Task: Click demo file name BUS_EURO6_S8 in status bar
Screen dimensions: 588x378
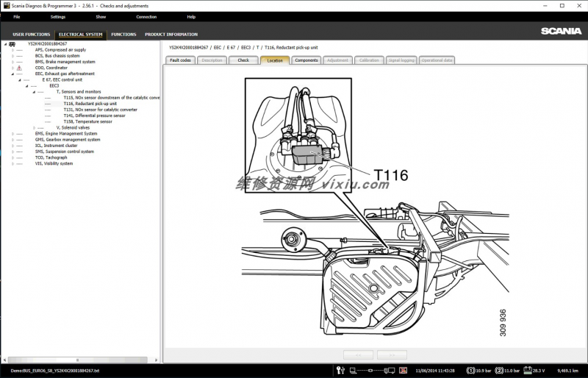Action: (54, 371)
